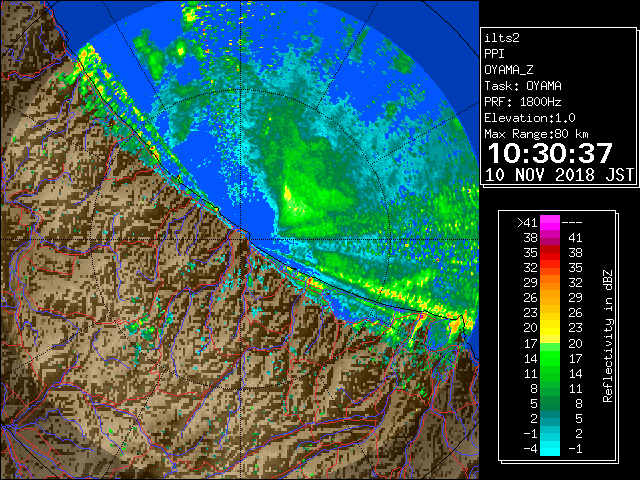Click the 'PRF: 1800Hz' value
The image size is (640, 480).
click(523, 102)
